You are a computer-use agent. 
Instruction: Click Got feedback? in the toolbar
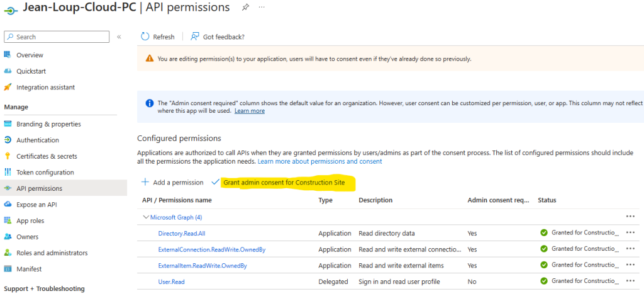pyautogui.click(x=218, y=37)
